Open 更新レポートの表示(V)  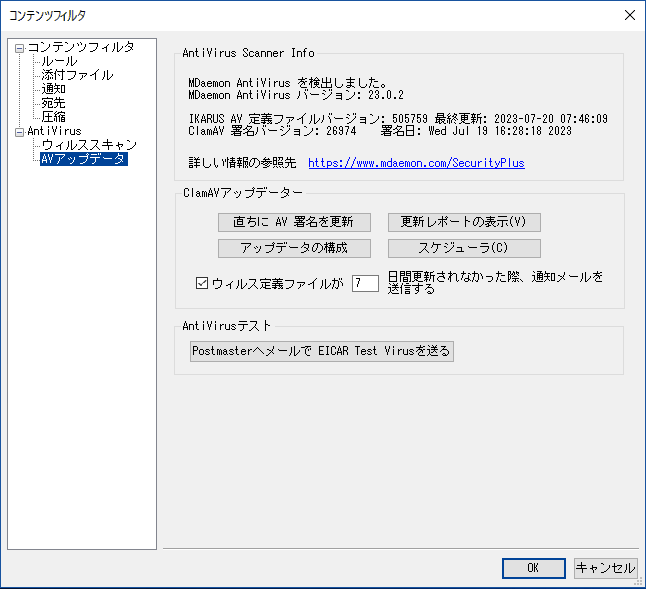464,222
